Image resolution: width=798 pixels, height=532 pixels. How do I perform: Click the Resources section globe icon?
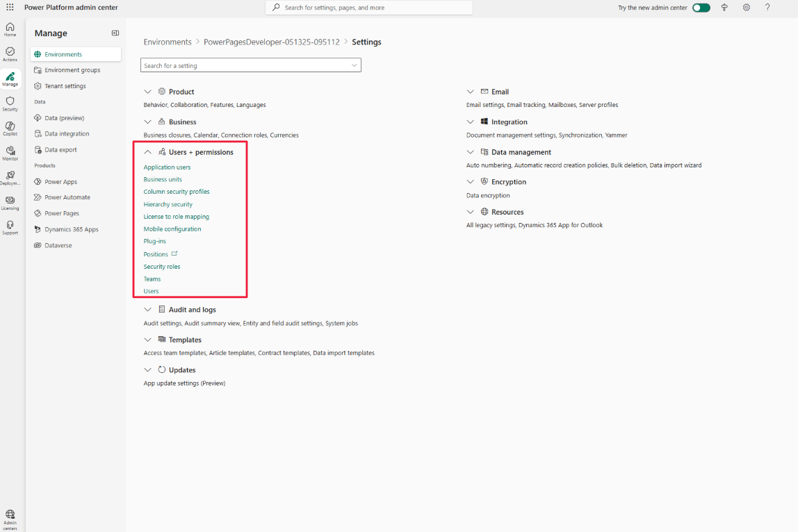(x=484, y=212)
